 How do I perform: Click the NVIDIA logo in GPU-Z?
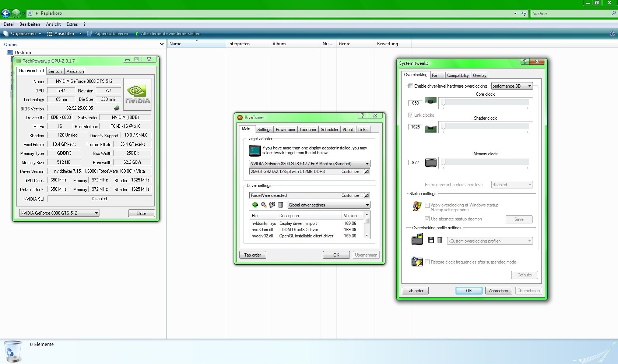click(137, 95)
